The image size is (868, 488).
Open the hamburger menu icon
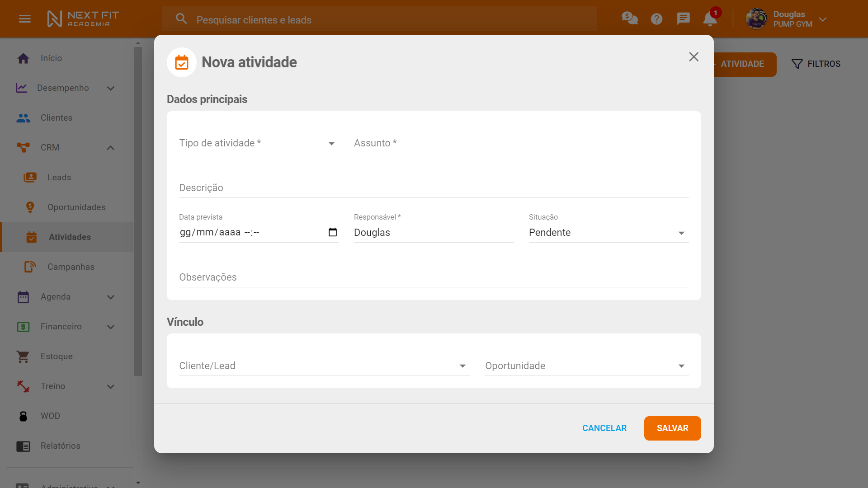click(x=25, y=19)
